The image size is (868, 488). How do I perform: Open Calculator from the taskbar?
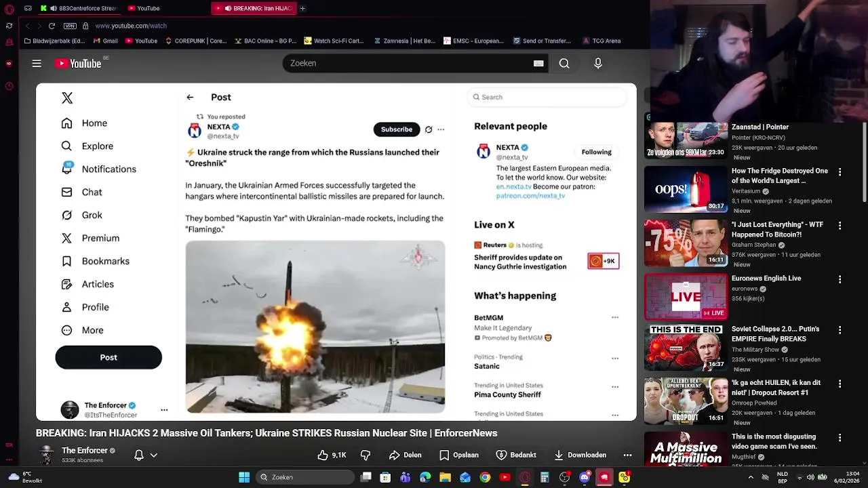point(545,477)
